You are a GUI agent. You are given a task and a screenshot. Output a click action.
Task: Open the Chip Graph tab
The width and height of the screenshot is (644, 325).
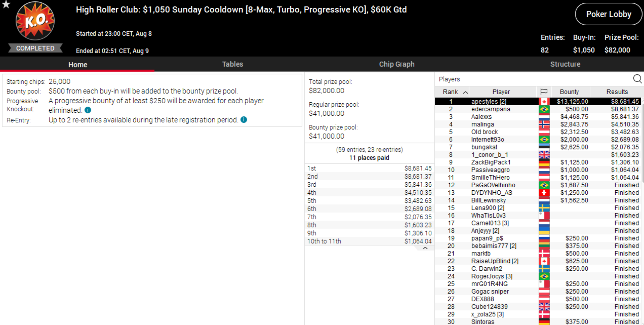[x=397, y=64]
